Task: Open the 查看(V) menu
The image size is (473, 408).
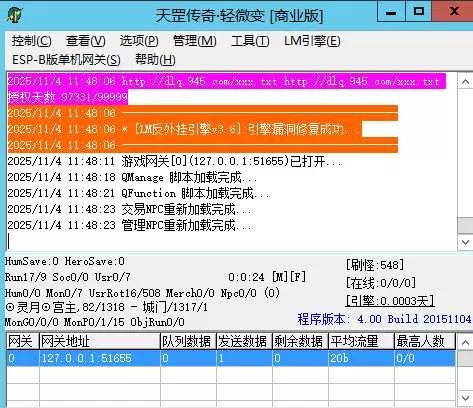Action: click(86, 41)
